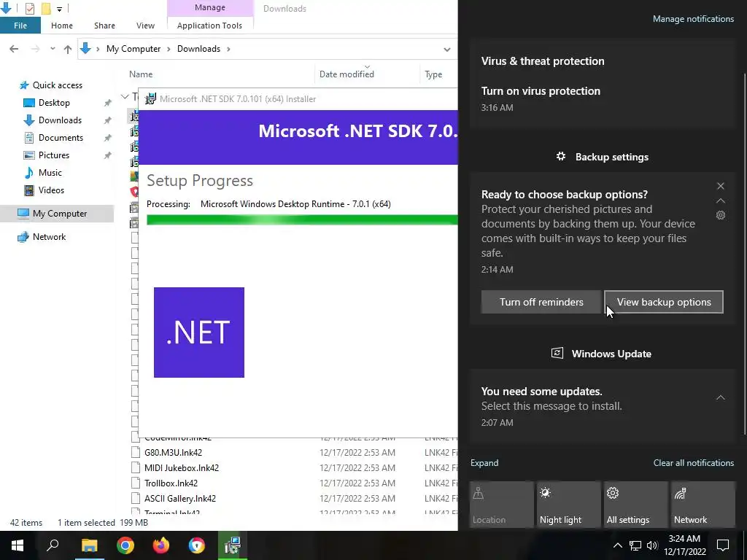
Task: Toggle the Location quick action
Action: pos(502,505)
